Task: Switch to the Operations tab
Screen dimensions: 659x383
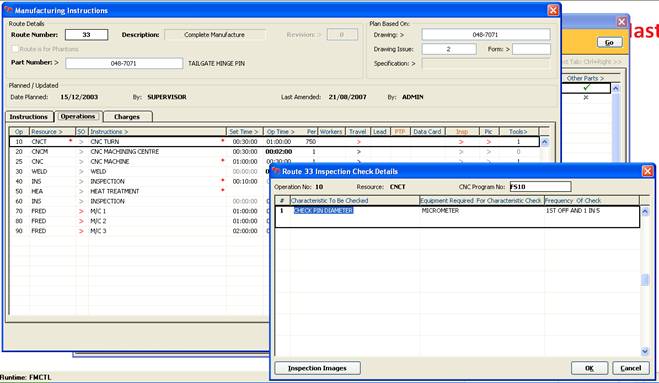Action: tap(78, 116)
